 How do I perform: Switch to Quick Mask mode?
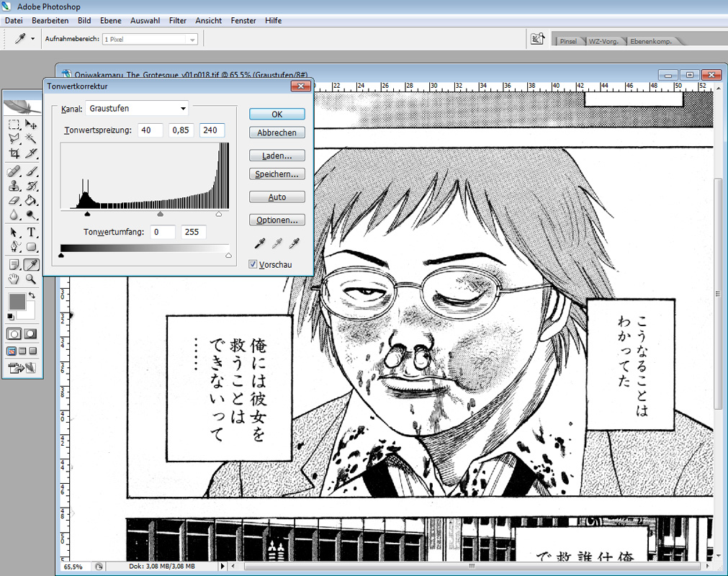[31, 333]
